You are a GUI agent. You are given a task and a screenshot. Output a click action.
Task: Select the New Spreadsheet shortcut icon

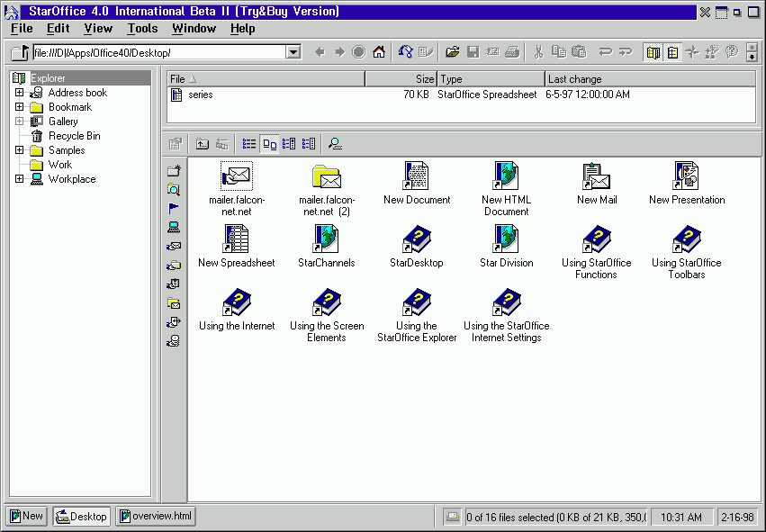coord(237,247)
